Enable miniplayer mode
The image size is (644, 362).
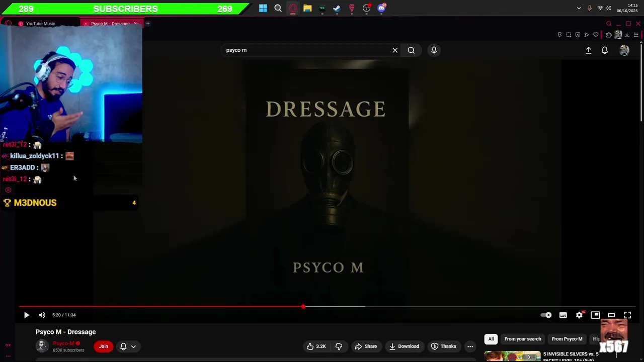[595, 315]
